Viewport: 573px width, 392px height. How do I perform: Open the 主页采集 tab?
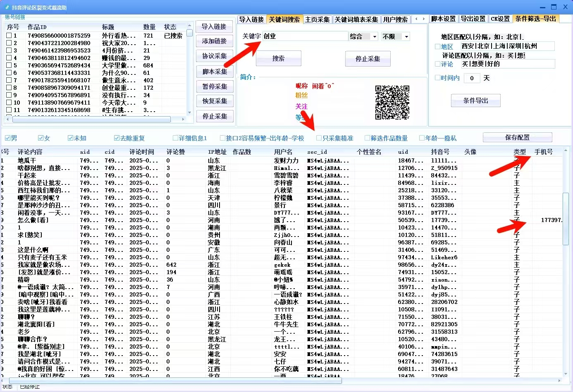[x=318, y=19]
